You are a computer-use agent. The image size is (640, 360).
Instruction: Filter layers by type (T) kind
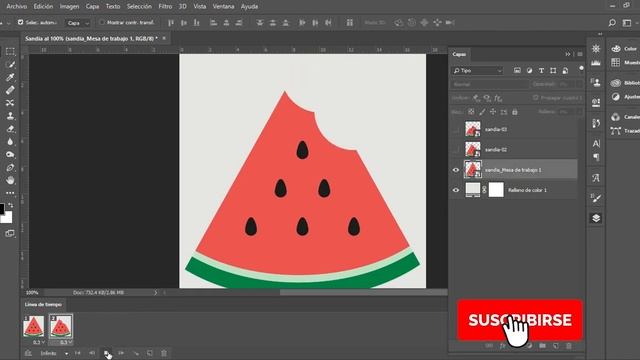(541, 71)
